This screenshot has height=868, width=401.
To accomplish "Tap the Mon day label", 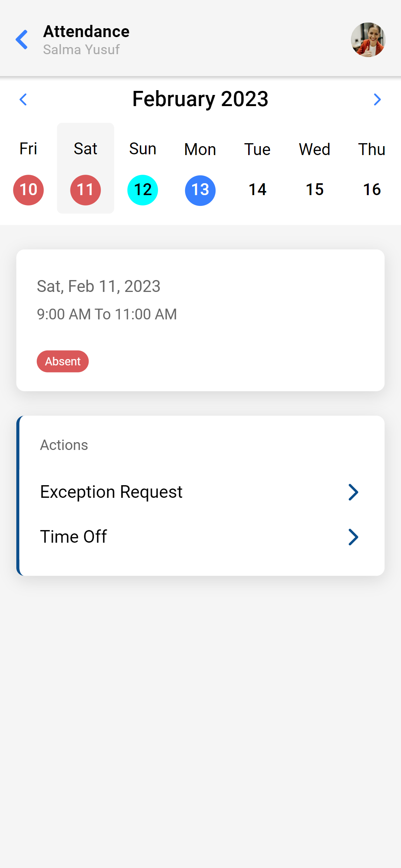I will (x=200, y=149).
